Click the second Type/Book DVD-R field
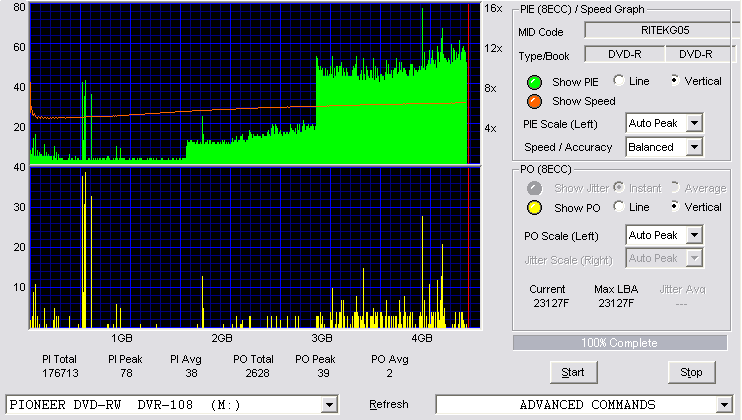 (700, 54)
